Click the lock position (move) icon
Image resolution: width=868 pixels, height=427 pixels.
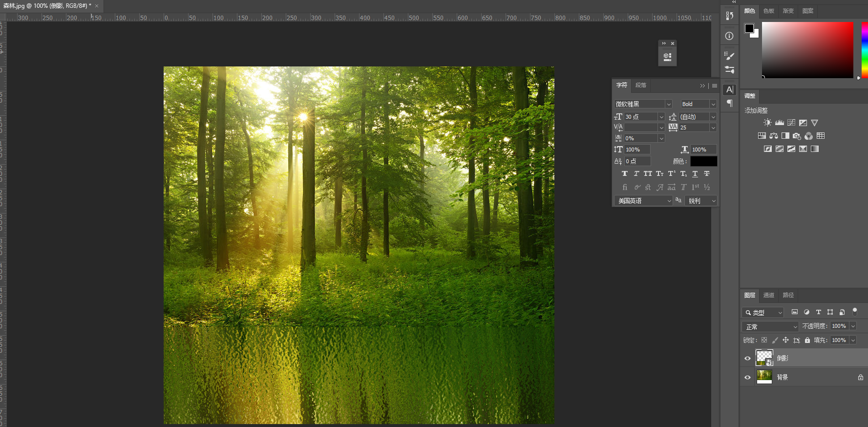(x=785, y=340)
